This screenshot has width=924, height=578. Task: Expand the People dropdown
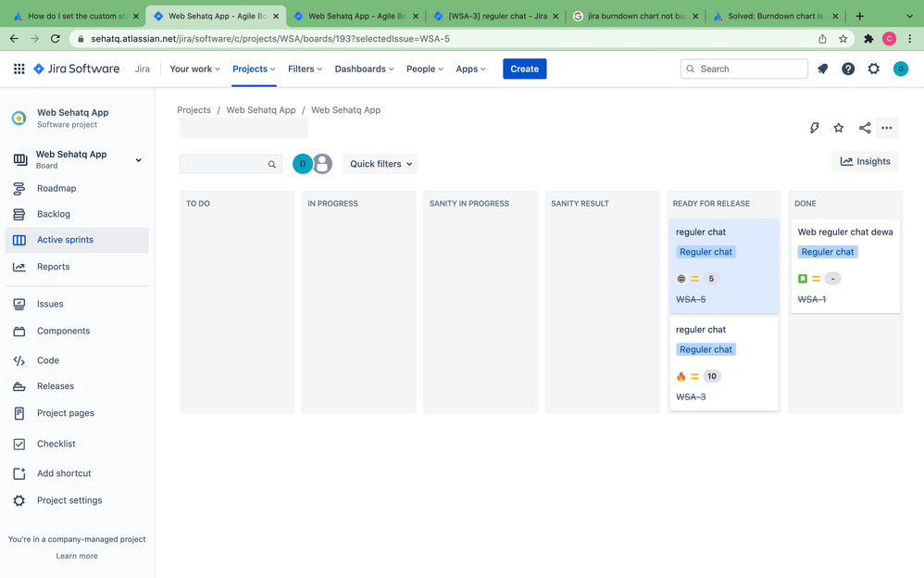pyautogui.click(x=424, y=69)
